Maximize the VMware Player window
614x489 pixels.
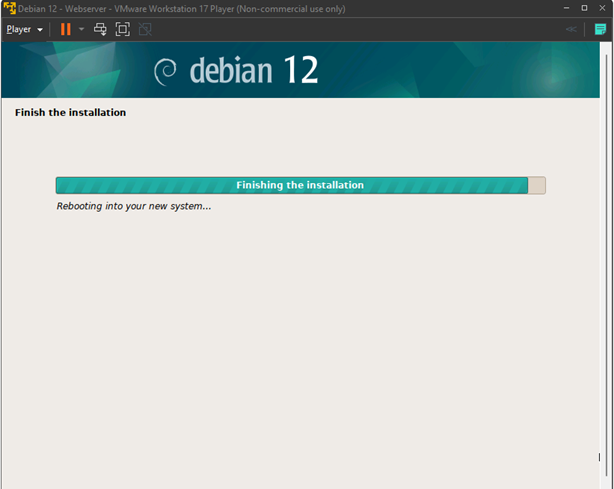click(x=584, y=8)
